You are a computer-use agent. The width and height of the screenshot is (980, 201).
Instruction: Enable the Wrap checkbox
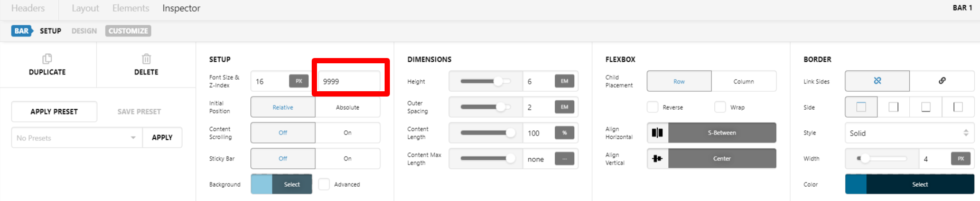720,107
